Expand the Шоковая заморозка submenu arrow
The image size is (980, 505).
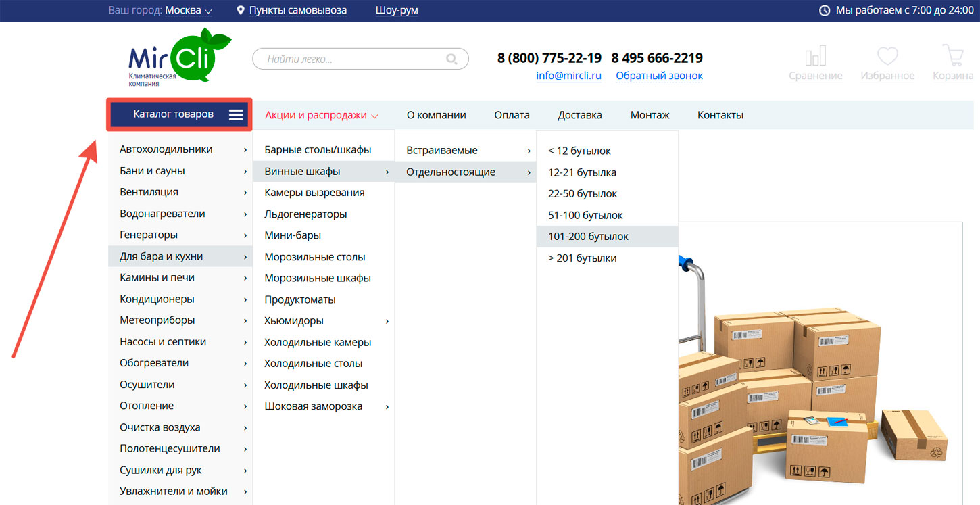click(387, 407)
